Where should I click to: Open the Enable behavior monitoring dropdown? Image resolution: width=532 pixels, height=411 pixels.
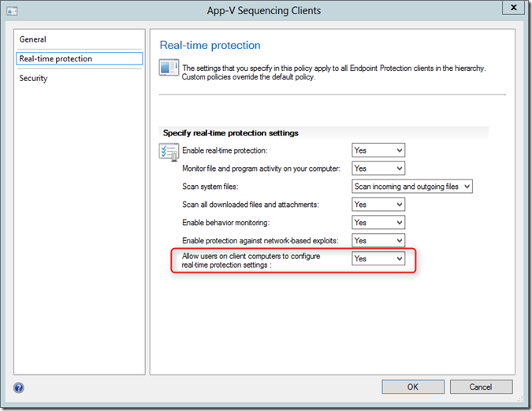point(378,222)
